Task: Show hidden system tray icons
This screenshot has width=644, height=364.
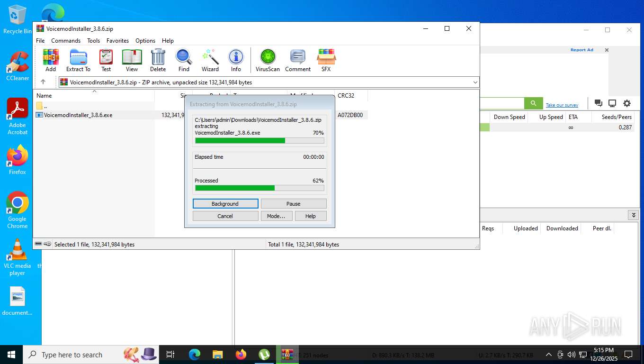Action: (549, 355)
